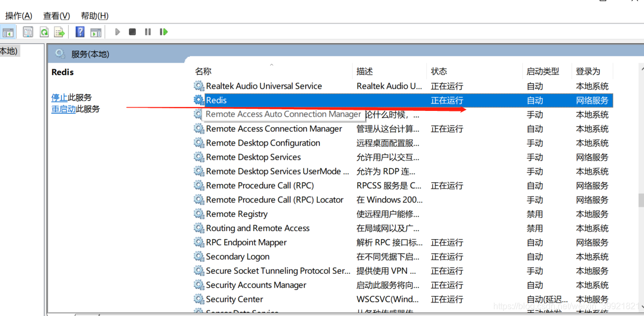The image size is (644, 316).
Task: Sort services by the 名称 column header
Action: [204, 71]
